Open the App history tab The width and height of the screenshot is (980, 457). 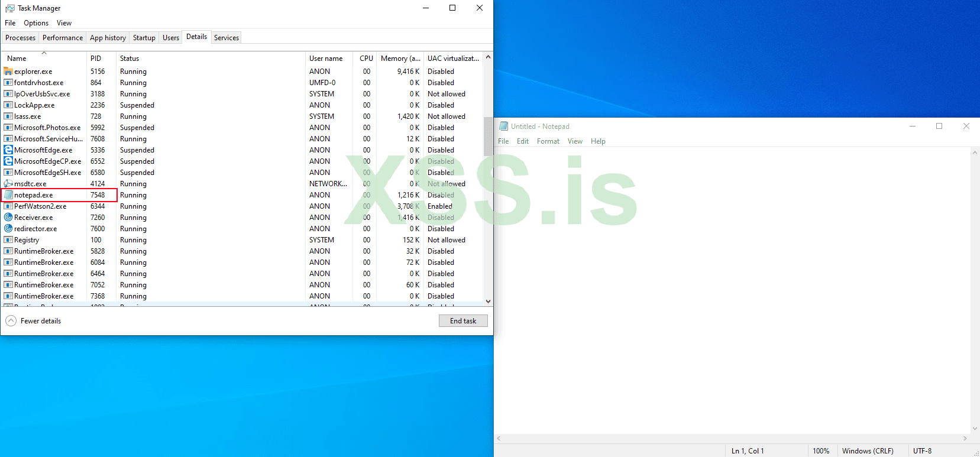coord(108,38)
